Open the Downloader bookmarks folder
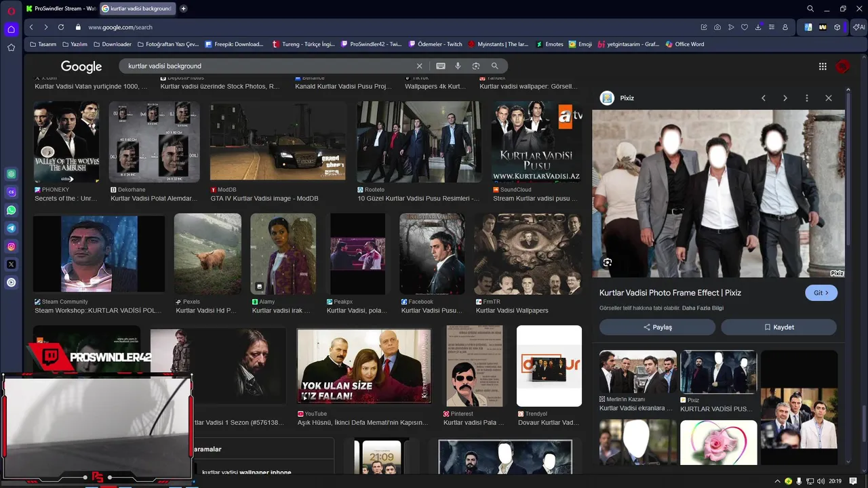868x488 pixels. [112, 44]
